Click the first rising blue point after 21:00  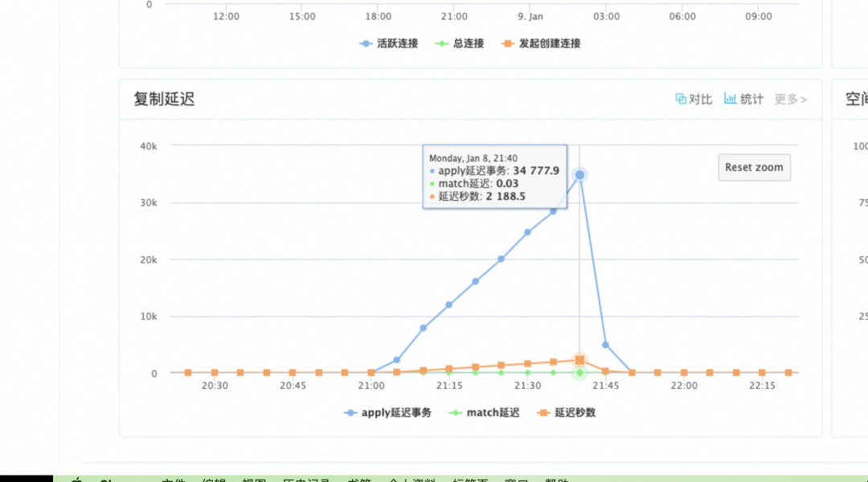396,360
